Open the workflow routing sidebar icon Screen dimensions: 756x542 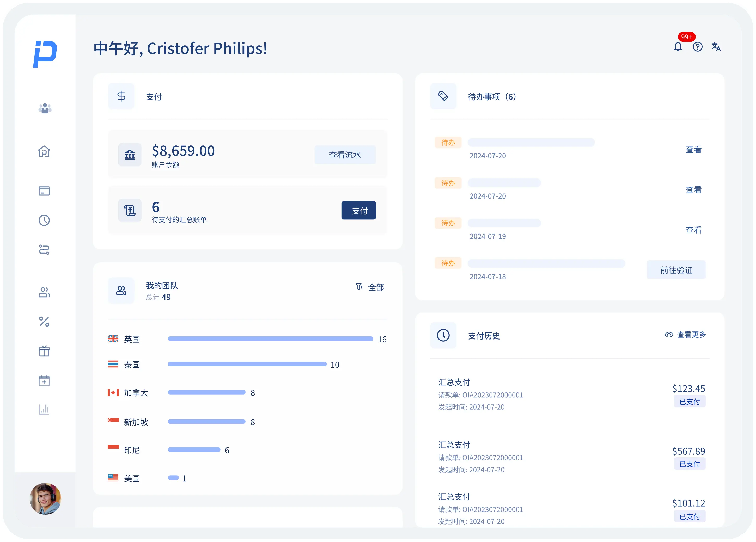point(44,250)
